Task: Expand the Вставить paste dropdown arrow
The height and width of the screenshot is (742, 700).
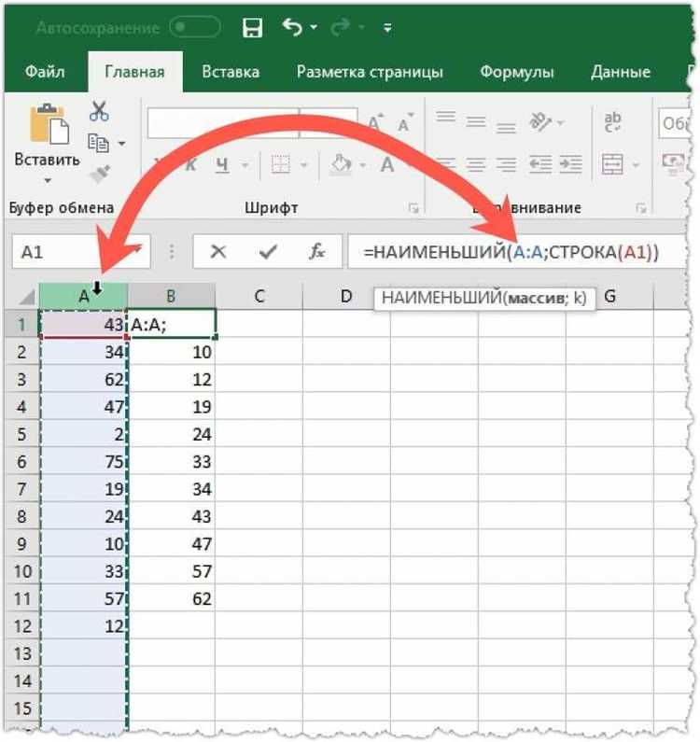Action: [x=48, y=180]
